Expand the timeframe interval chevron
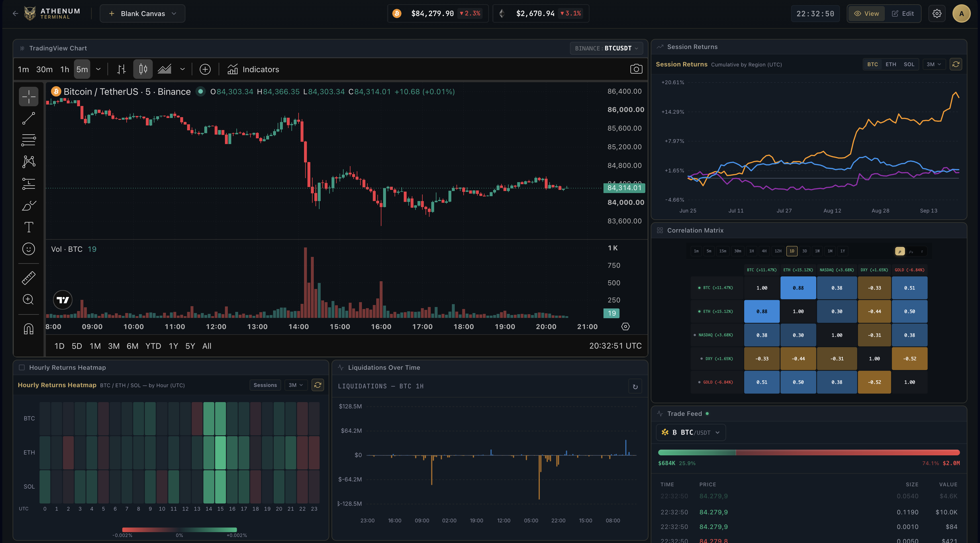 pyautogui.click(x=98, y=69)
